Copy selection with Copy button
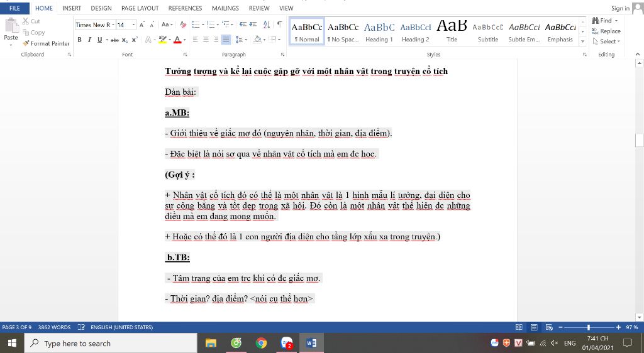The image size is (644, 353). click(x=34, y=33)
